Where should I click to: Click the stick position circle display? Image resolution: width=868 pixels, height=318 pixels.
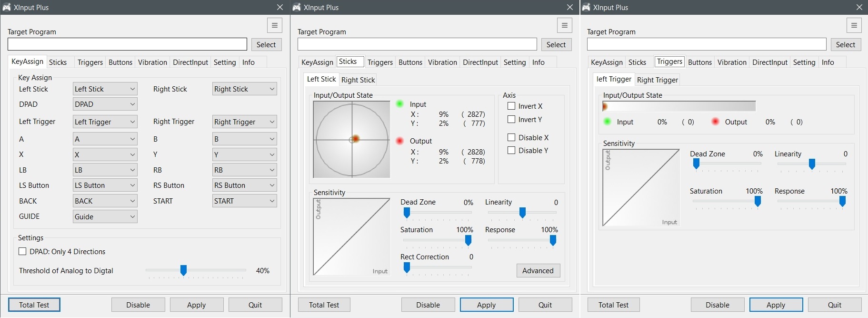point(352,140)
